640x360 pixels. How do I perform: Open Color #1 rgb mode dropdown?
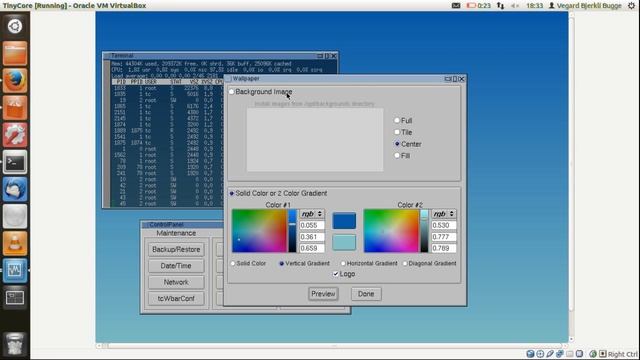312,214
